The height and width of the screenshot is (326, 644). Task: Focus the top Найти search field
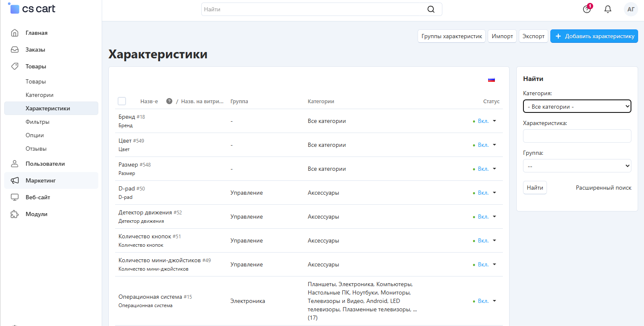pos(322,9)
